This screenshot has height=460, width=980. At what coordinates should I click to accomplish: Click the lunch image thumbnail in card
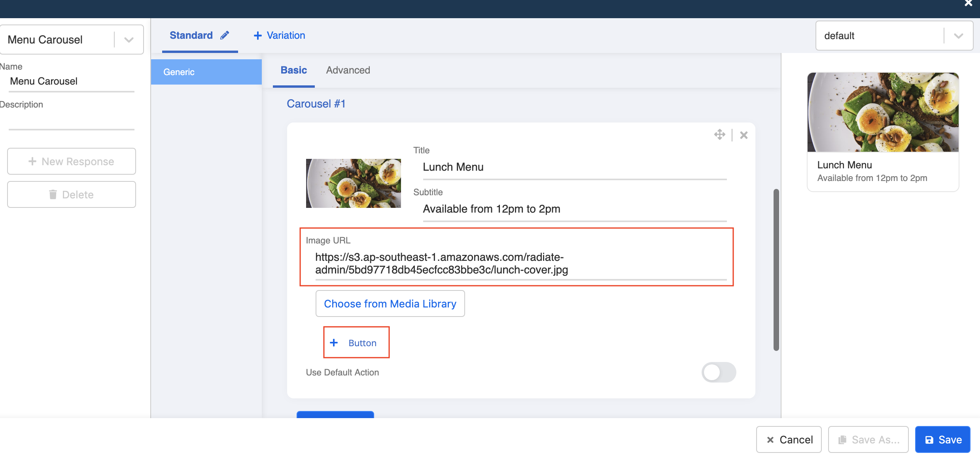click(353, 183)
